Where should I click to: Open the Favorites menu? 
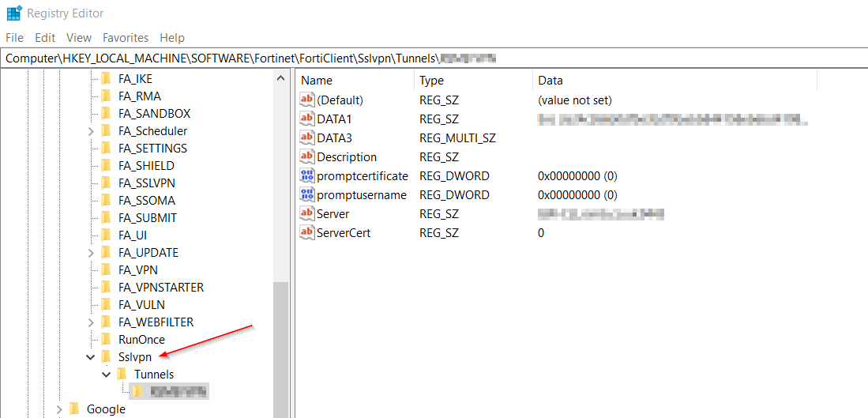coord(126,38)
